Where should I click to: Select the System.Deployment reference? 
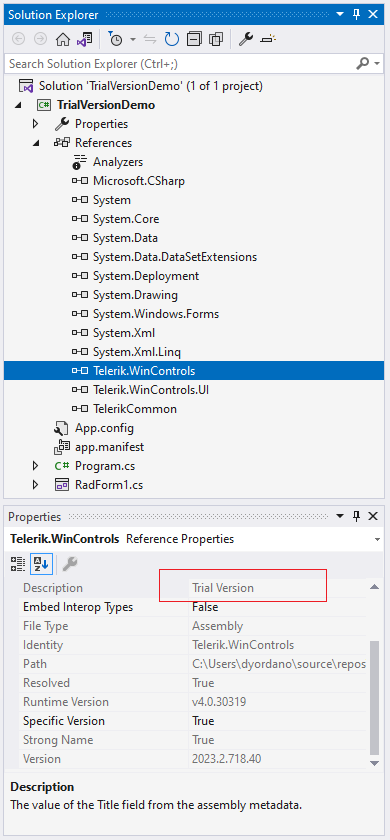point(146,276)
